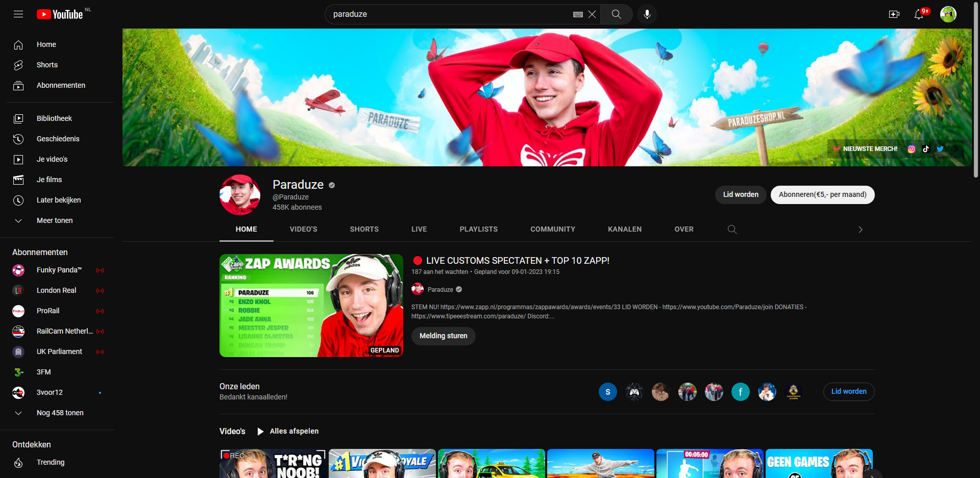Open the hamburger guide menu
This screenshot has width=980, height=478.
[x=18, y=14]
